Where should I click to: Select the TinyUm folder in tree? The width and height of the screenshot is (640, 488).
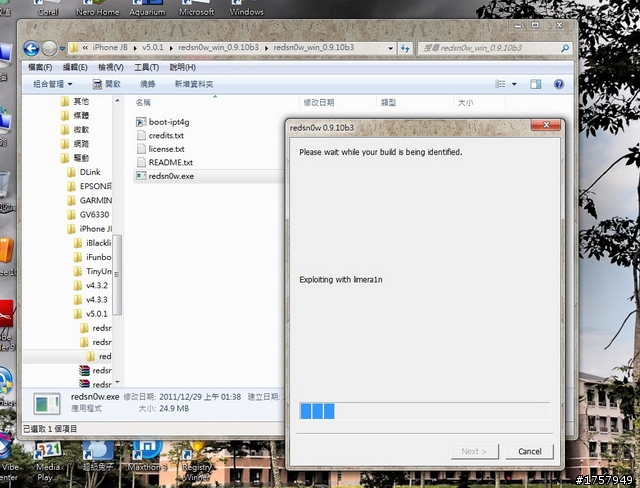[x=92, y=271]
